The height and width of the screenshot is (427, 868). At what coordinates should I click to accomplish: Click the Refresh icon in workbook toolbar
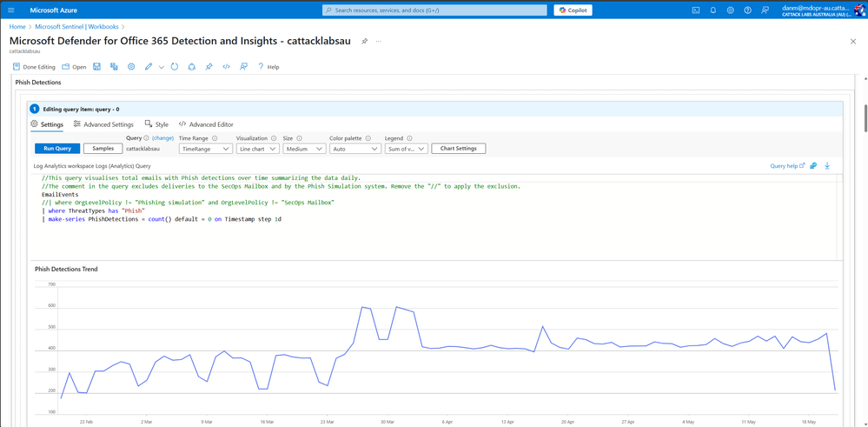click(175, 67)
